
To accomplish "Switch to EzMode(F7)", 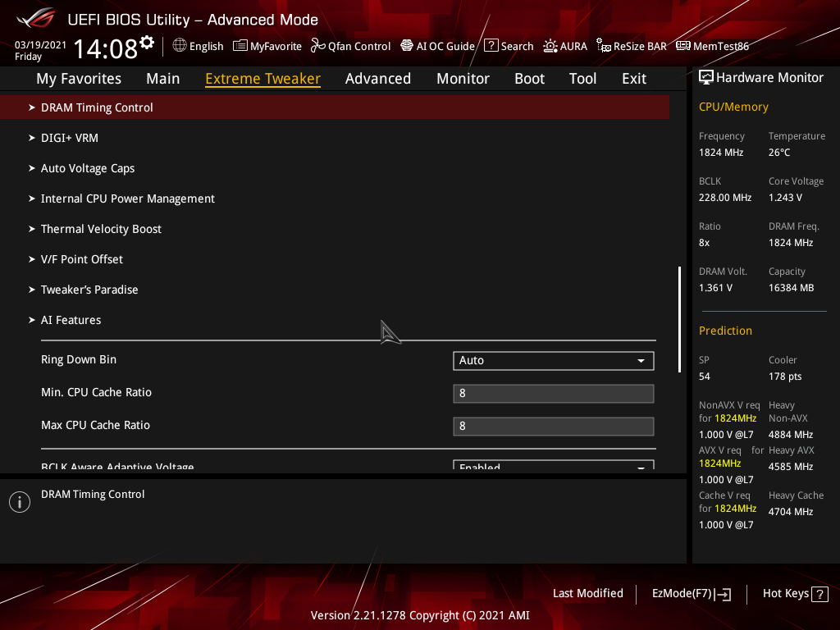I will (692, 594).
